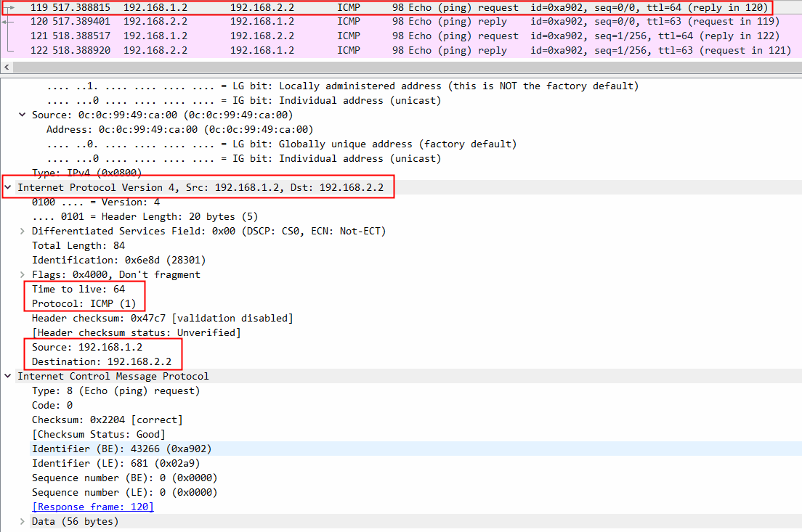Select the Header checksum 0x47c7 line
Image resolution: width=802 pixels, height=532 pixels.
point(162,318)
